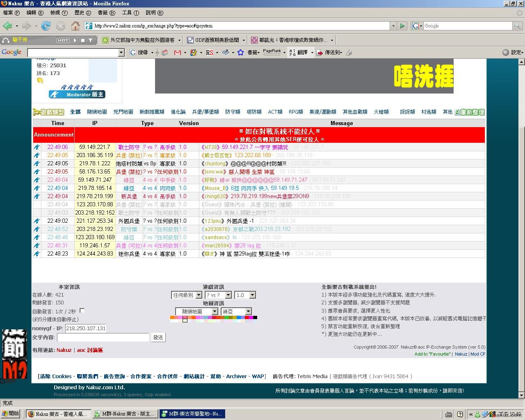This screenshot has width=525, height=420.
Task: Click the highlighter icon in Google Toolbar
Action: (x=349, y=52)
